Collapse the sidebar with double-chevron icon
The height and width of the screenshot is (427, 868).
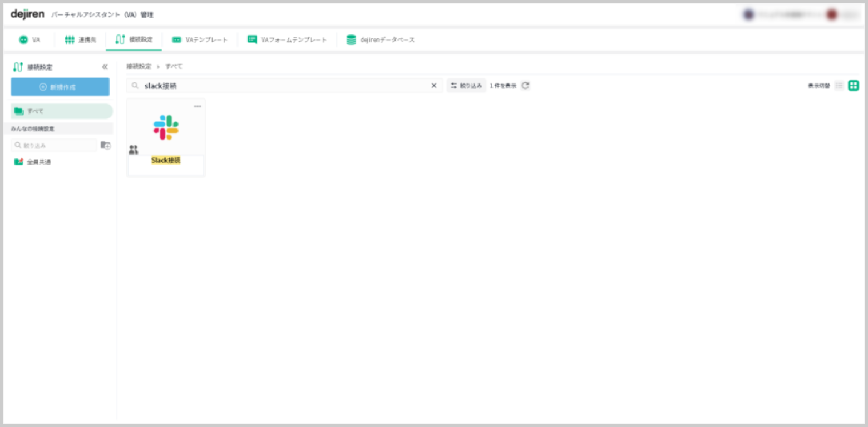(105, 67)
